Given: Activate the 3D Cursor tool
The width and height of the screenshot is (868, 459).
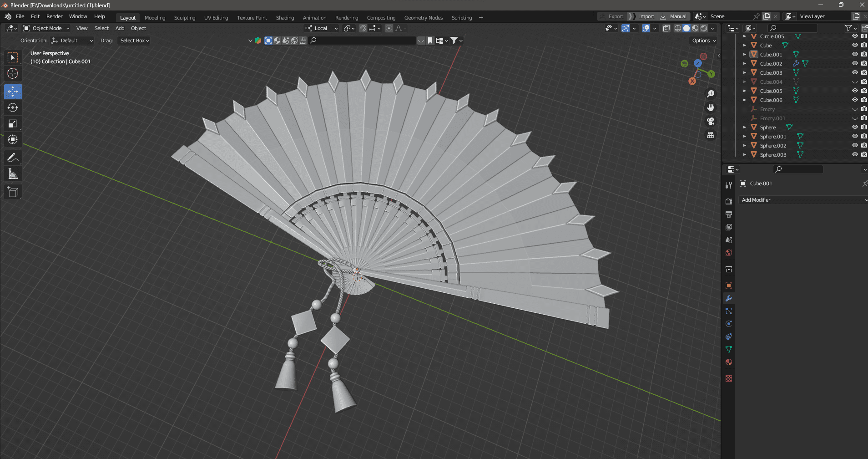Looking at the screenshot, I should 13,73.
